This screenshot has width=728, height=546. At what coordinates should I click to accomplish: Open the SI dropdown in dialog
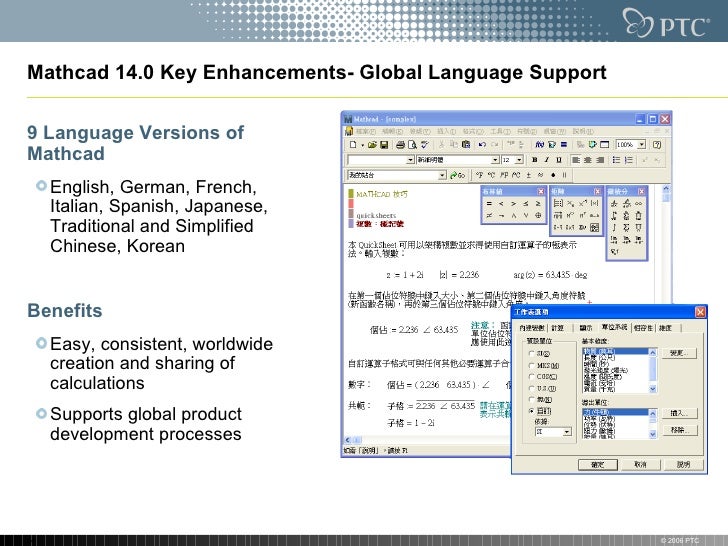click(567, 432)
